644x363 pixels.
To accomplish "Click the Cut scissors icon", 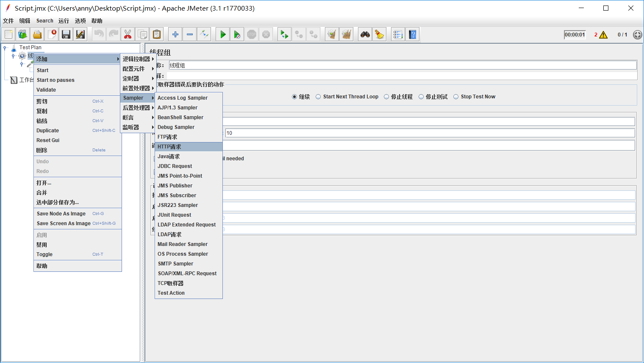I will [128, 34].
